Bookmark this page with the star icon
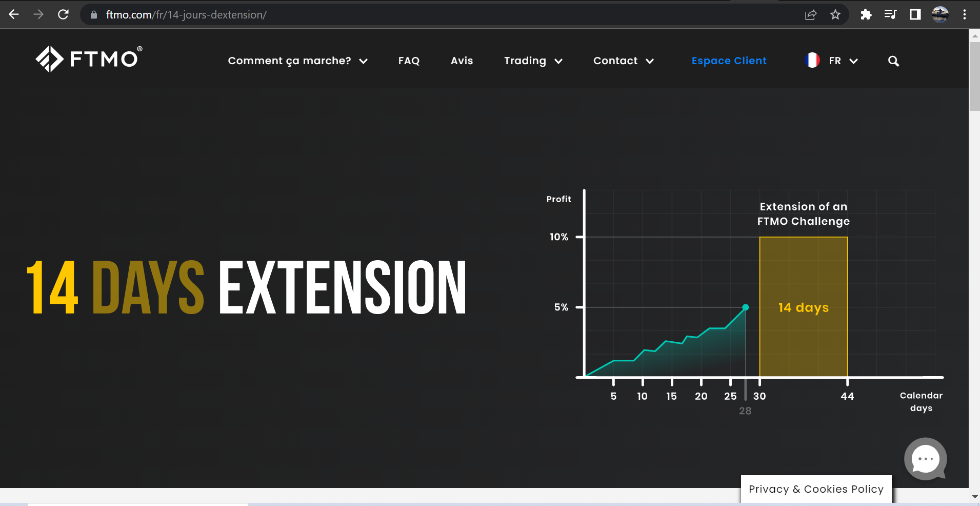 click(x=835, y=15)
